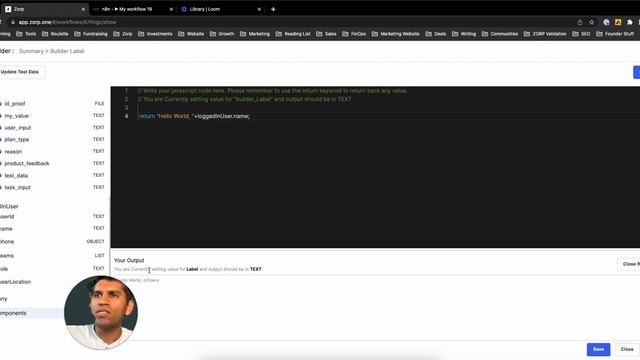The height and width of the screenshot is (360, 640).
Task: Open the Reading List bookmarks folder
Action: pyautogui.click(x=293, y=34)
